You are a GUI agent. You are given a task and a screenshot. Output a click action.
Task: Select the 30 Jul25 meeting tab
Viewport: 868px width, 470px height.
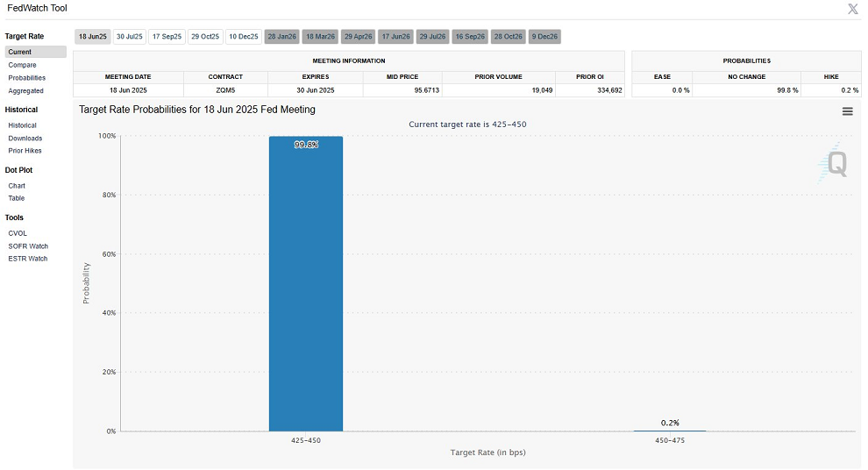pos(130,37)
